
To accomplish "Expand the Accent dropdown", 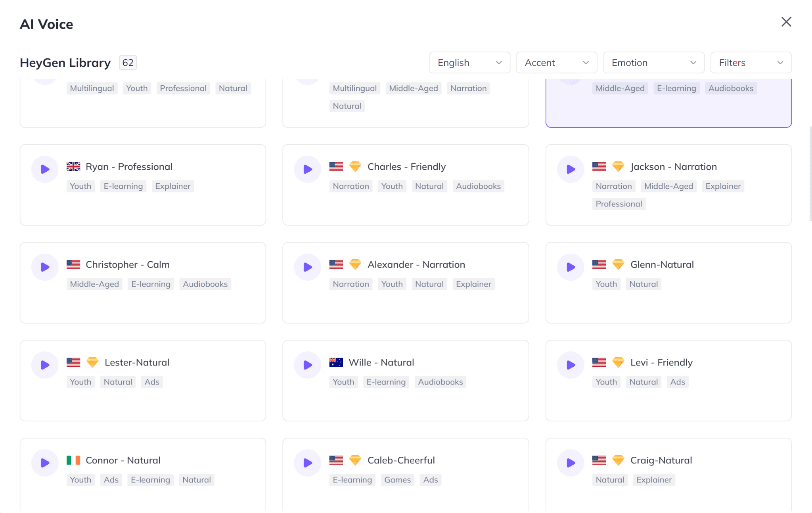I will pyautogui.click(x=556, y=63).
